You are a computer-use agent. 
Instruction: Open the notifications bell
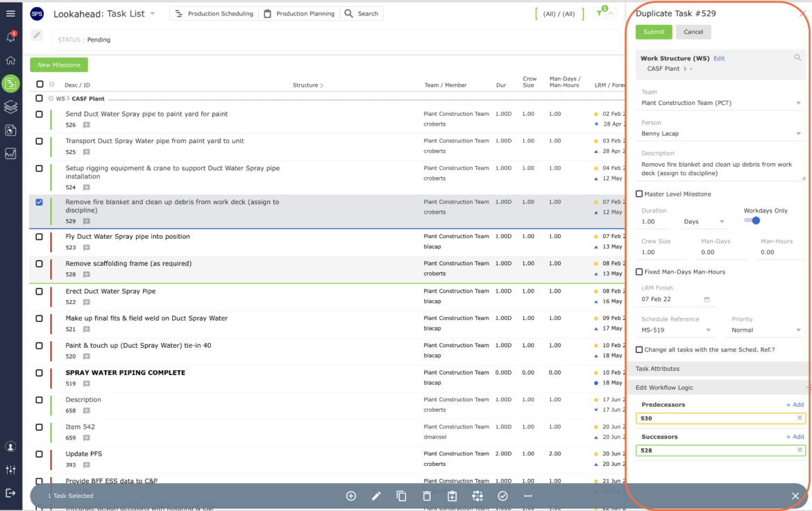[x=10, y=37]
